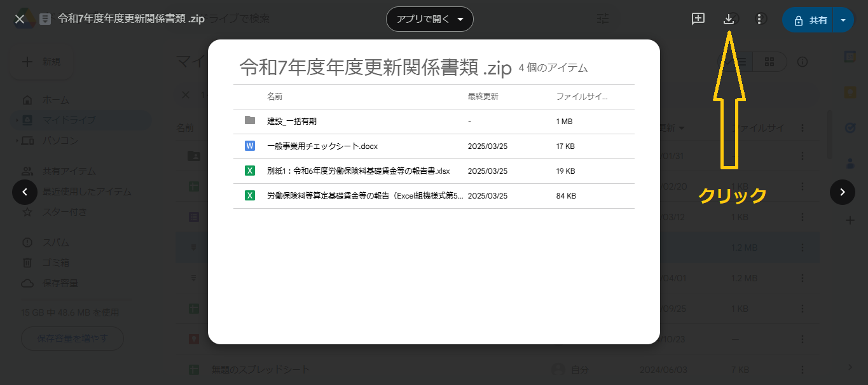This screenshot has width=868, height=385.
Task: Click the 4 個のアイテム count label
Action: pyautogui.click(x=553, y=67)
